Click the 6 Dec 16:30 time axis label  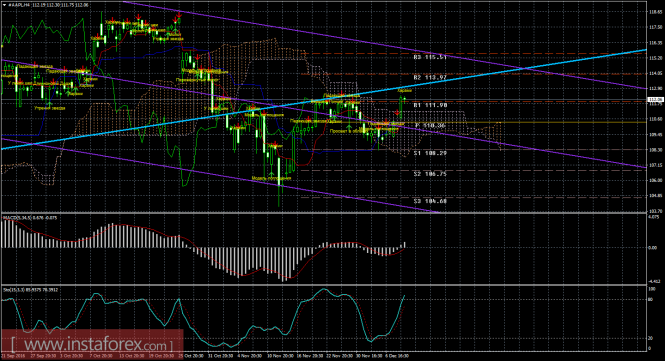pyautogui.click(x=397, y=356)
